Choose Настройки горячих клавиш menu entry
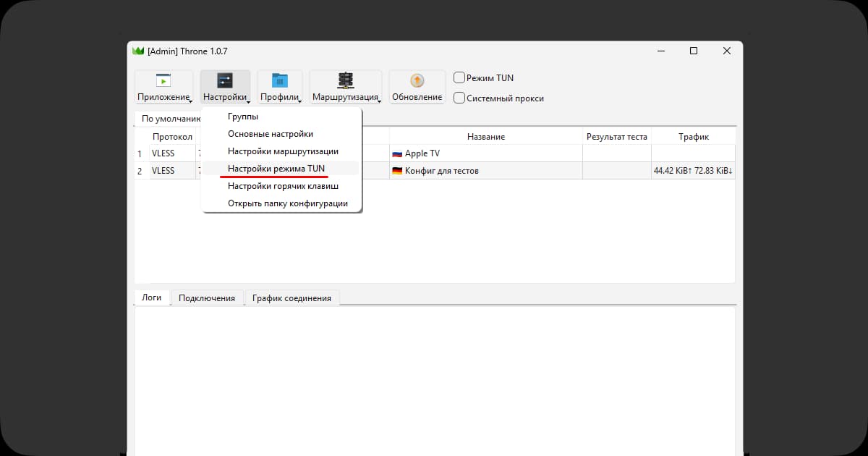Image resolution: width=868 pixels, height=456 pixels. point(283,186)
